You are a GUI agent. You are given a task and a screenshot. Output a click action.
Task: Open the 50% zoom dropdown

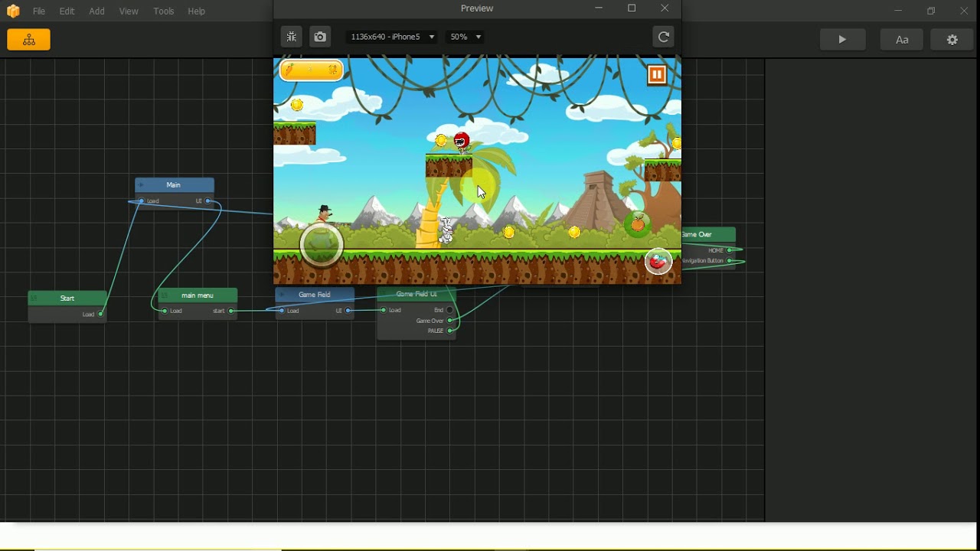465,37
